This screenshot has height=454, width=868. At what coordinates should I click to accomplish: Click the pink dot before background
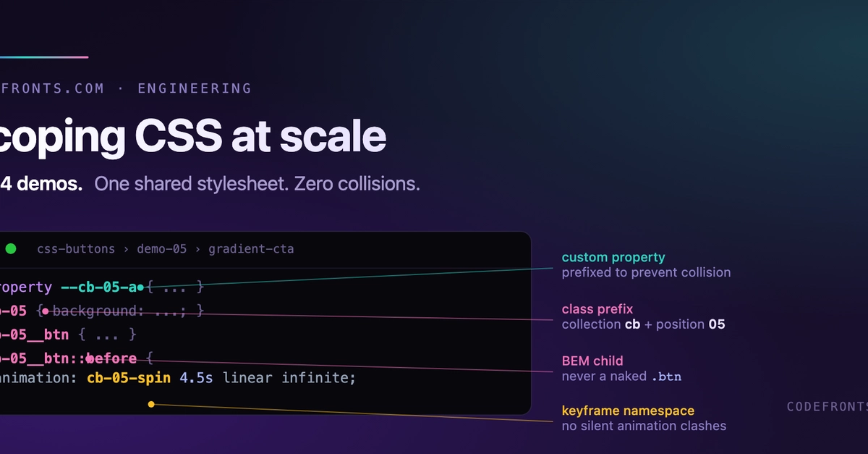(45, 311)
